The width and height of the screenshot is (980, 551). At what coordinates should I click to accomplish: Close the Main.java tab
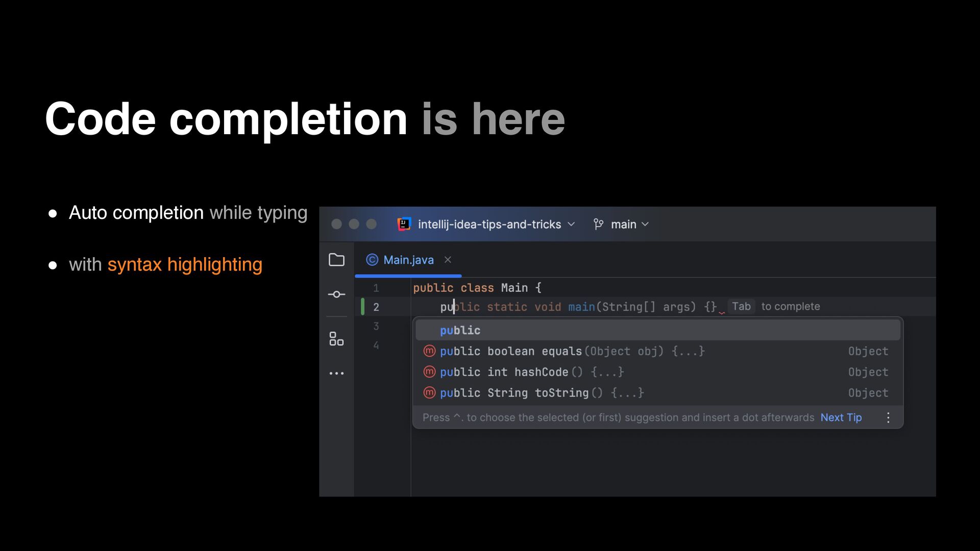pyautogui.click(x=448, y=260)
